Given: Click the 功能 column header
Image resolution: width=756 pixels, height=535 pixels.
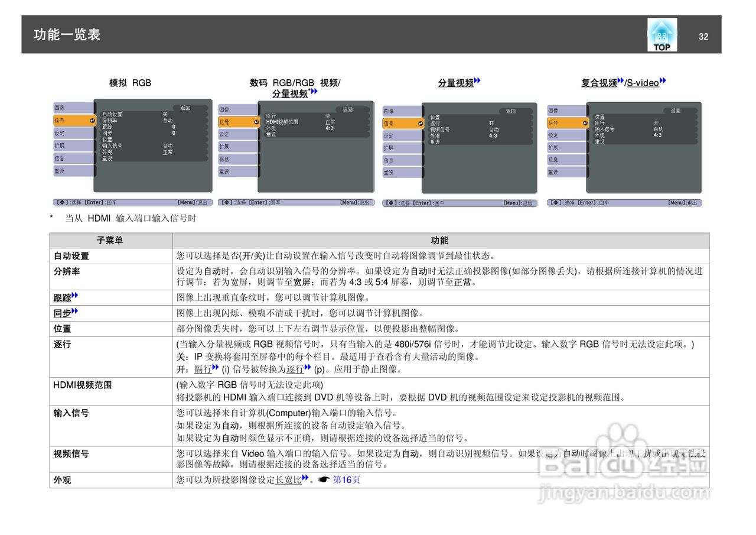Looking at the screenshot, I should [x=440, y=241].
